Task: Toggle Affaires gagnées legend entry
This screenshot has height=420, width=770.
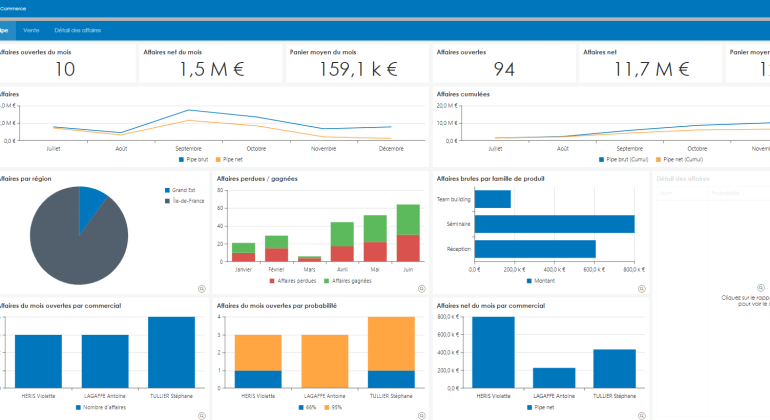Action: (348, 281)
